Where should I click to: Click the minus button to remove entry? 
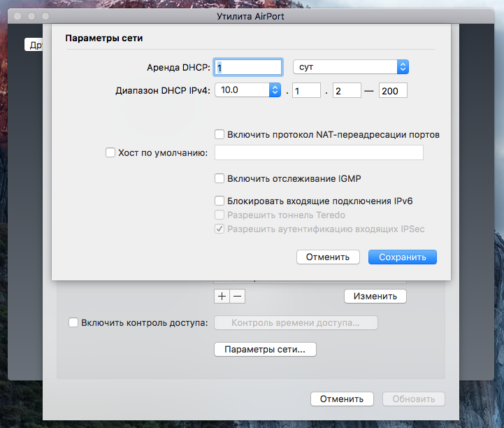tap(238, 296)
